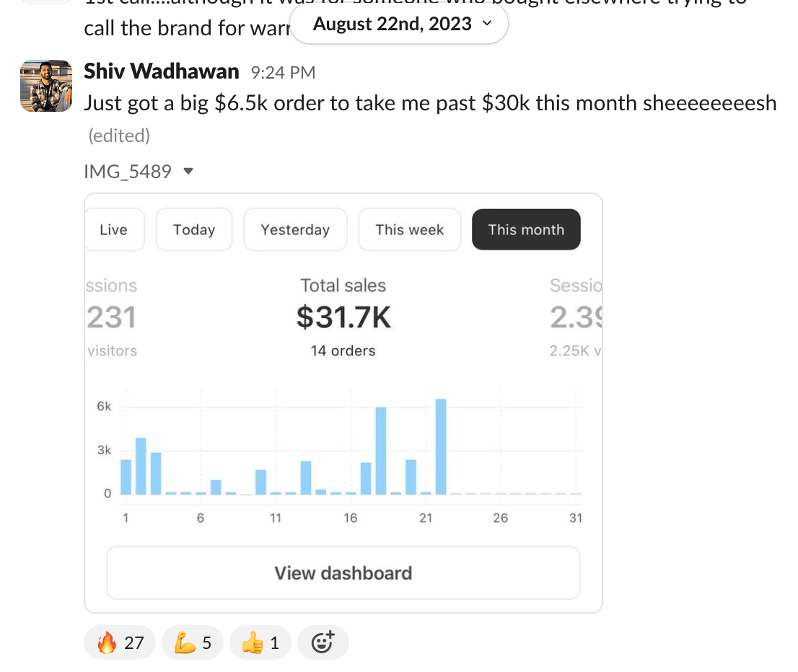
Task: Collapse the IMG_5489 image attachment
Action: [188, 172]
